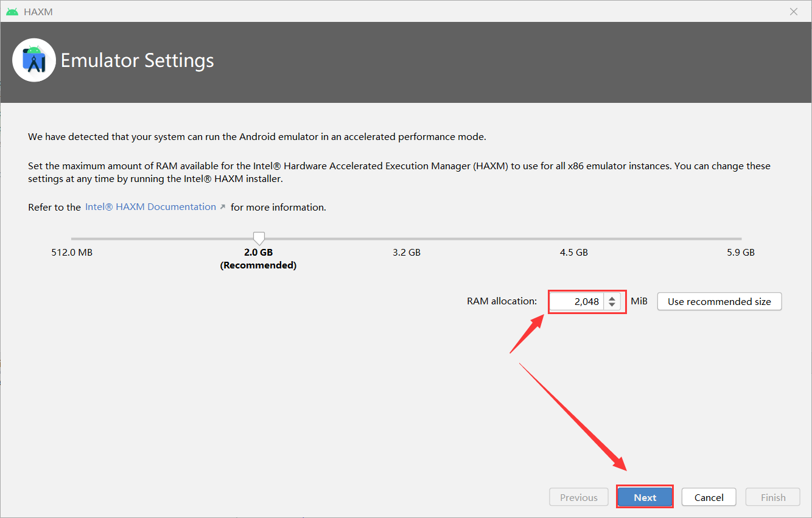Click the 4.5 GB slider label
This screenshot has width=812, height=518.
(574, 252)
